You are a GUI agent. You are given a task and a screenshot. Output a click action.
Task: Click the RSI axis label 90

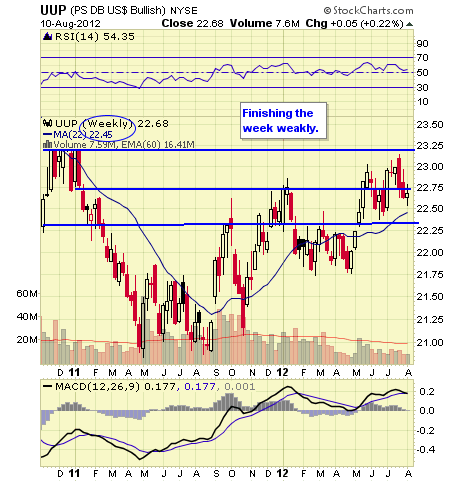(x=422, y=44)
